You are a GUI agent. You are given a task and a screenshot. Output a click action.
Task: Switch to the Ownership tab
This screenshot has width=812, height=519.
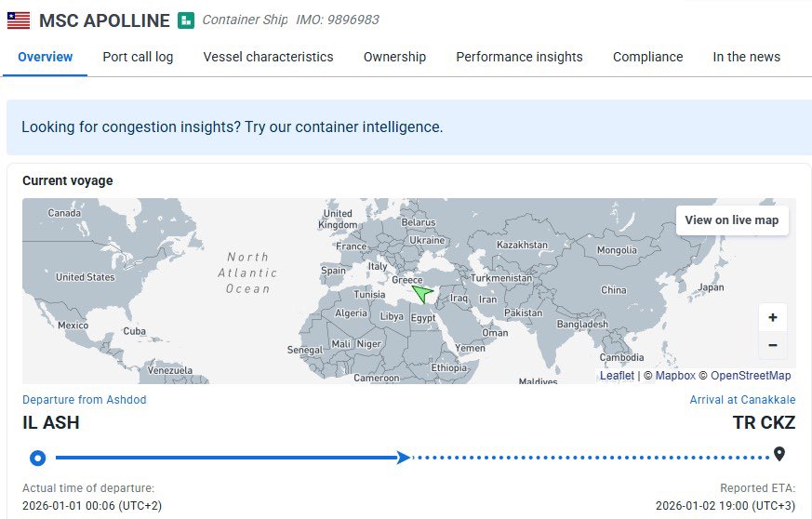[394, 57]
